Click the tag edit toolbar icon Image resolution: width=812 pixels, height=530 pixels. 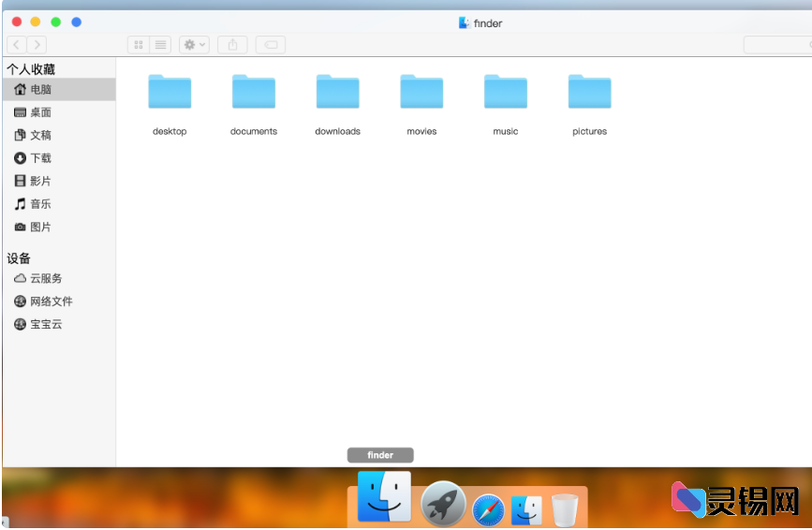coord(271,45)
